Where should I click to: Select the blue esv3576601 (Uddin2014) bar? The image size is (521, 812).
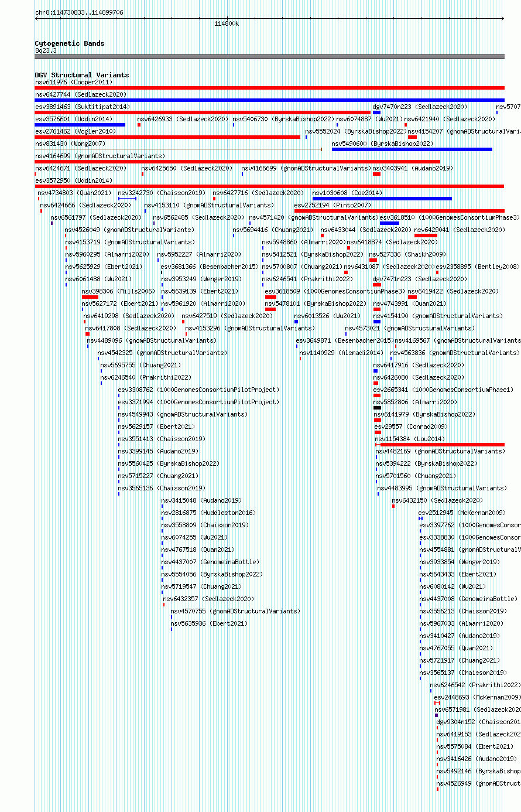(80, 125)
